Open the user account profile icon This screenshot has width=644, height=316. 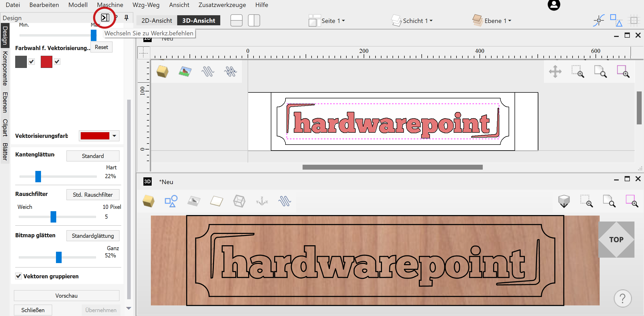(x=554, y=5)
